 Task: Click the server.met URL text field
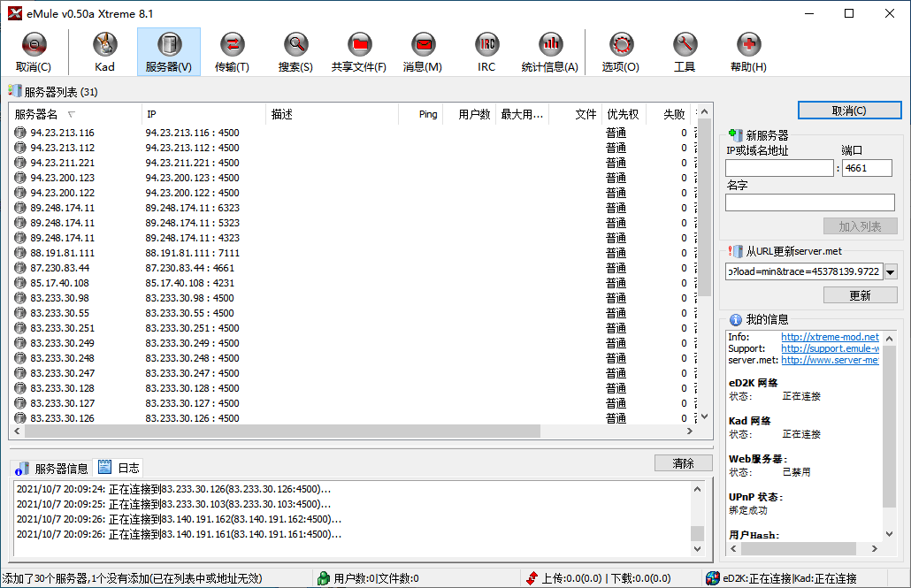pos(804,271)
